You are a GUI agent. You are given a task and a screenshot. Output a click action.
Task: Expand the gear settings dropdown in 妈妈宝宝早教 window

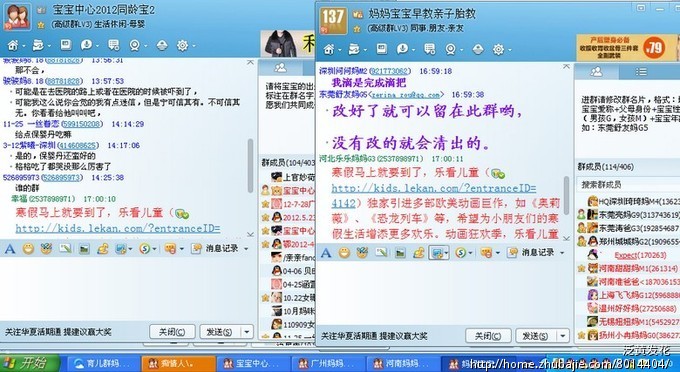point(510,50)
